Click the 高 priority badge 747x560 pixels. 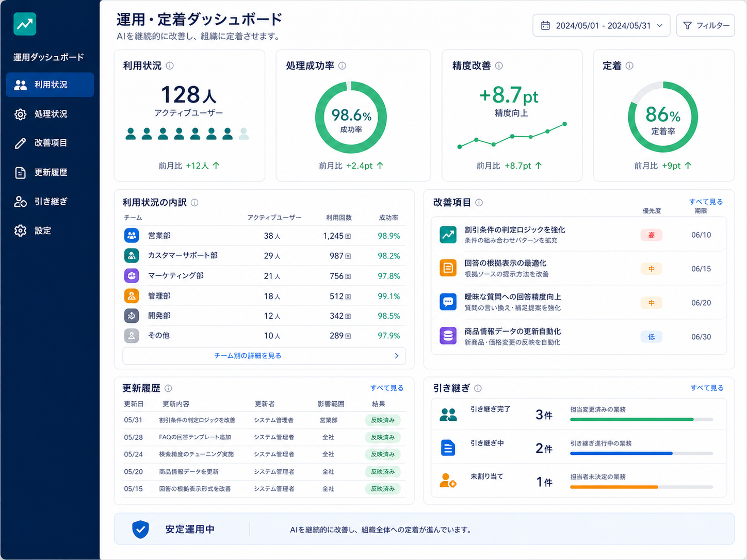652,235
